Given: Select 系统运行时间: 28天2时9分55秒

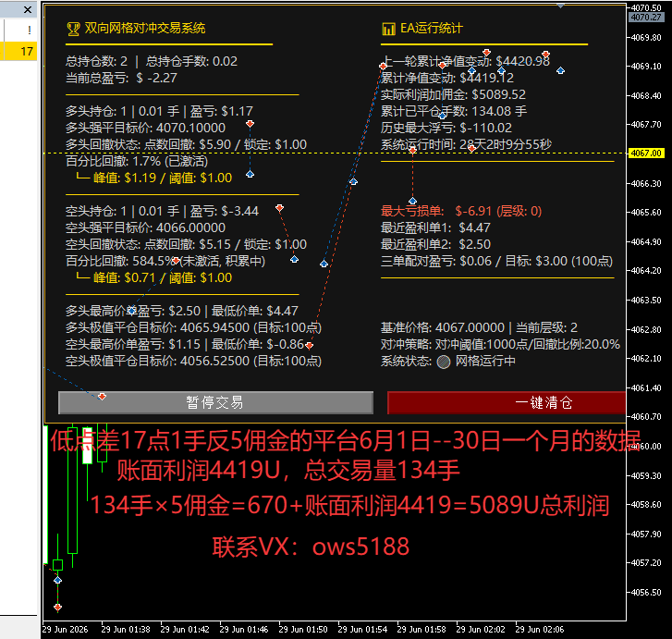Looking at the screenshot, I should tap(466, 144).
